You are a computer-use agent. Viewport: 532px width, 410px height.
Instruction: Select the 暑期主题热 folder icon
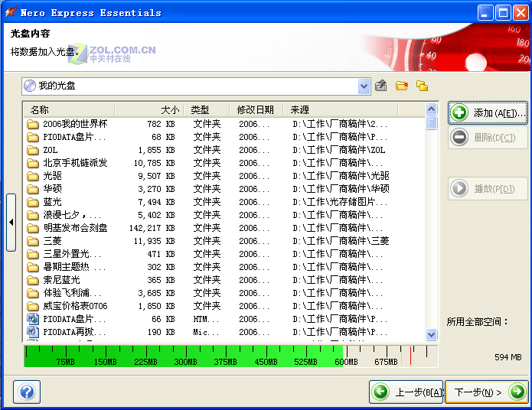pyautogui.click(x=33, y=267)
